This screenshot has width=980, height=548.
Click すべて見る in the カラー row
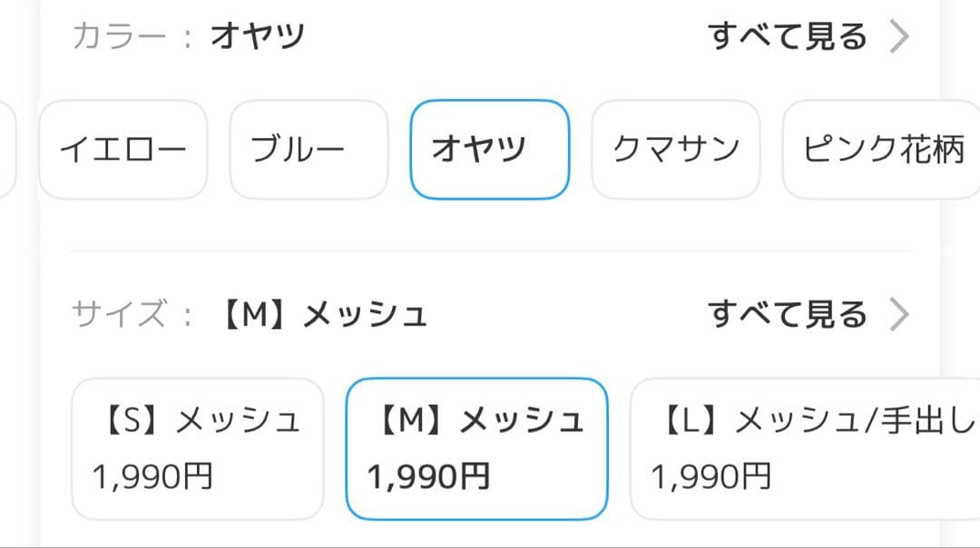click(788, 37)
